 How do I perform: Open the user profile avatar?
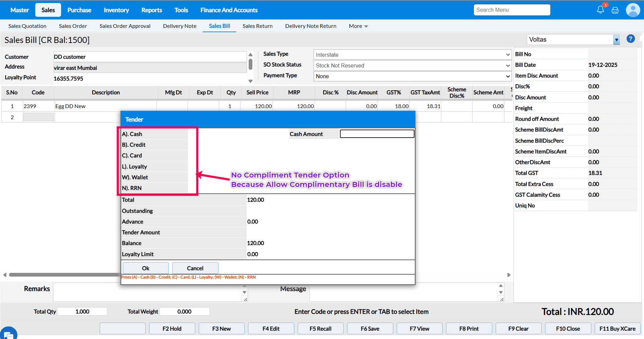pyautogui.click(x=633, y=10)
